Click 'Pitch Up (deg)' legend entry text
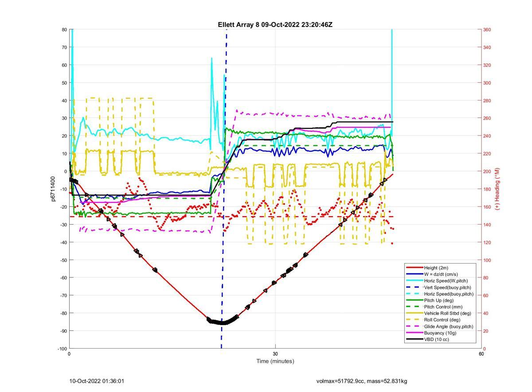This screenshot has height=392, width=532. point(439,300)
